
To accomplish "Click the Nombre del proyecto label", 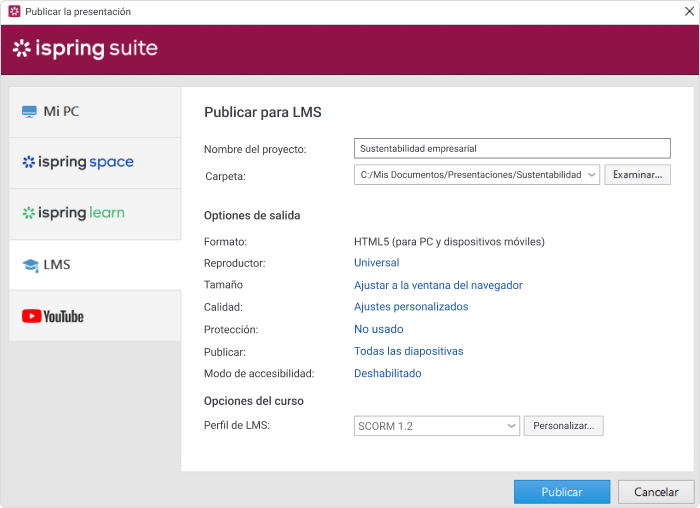I will pyautogui.click(x=255, y=149).
